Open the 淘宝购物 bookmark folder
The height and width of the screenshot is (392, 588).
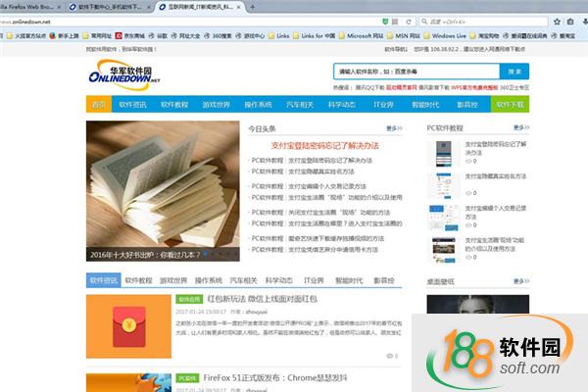pyautogui.click(x=485, y=35)
